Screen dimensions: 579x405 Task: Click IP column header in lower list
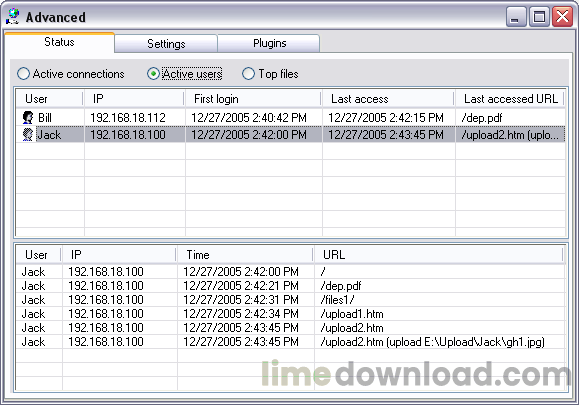tap(119, 255)
